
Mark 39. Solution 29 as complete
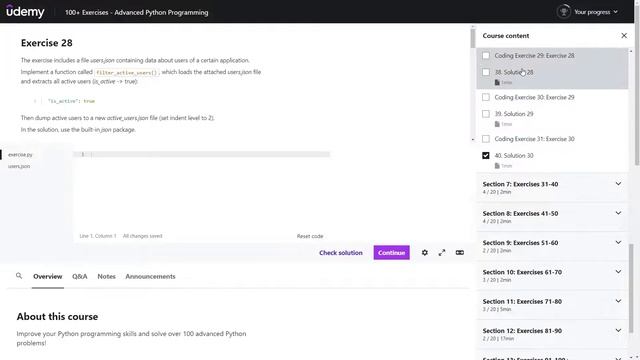coord(486,114)
